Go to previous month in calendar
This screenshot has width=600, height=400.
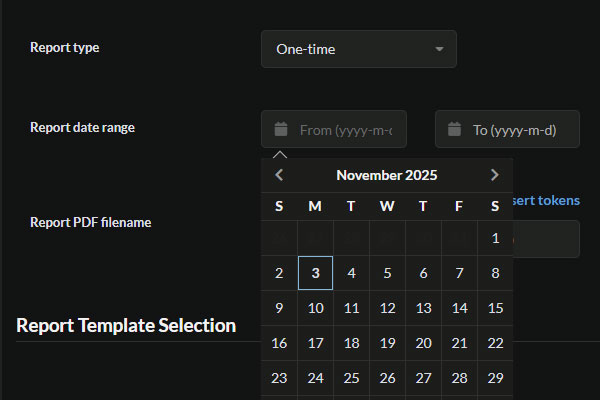(279, 175)
